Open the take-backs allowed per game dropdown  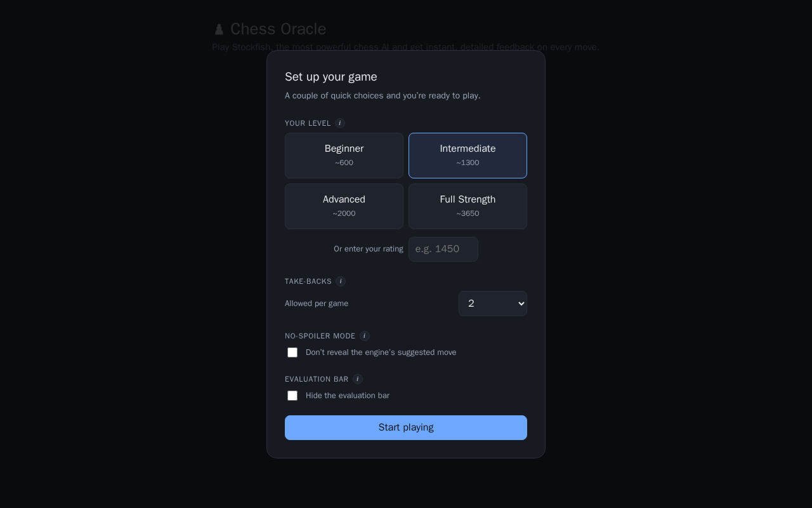(x=493, y=304)
